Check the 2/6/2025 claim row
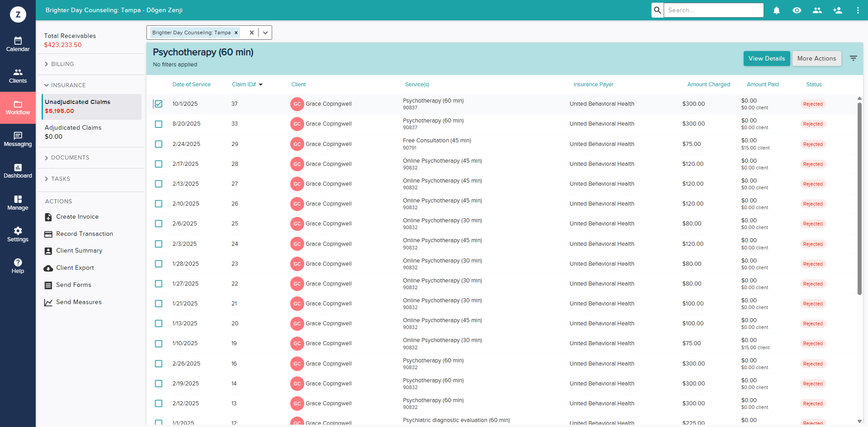 click(x=158, y=224)
